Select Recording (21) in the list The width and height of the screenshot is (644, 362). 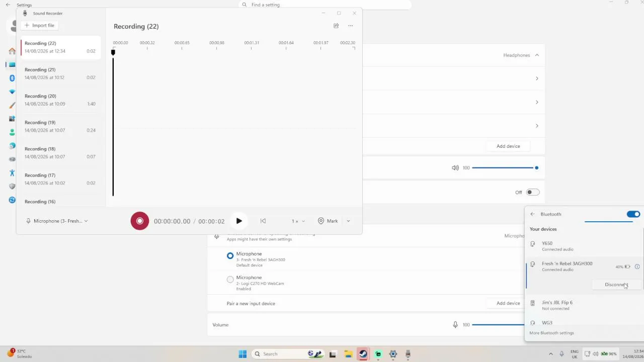[60, 73]
